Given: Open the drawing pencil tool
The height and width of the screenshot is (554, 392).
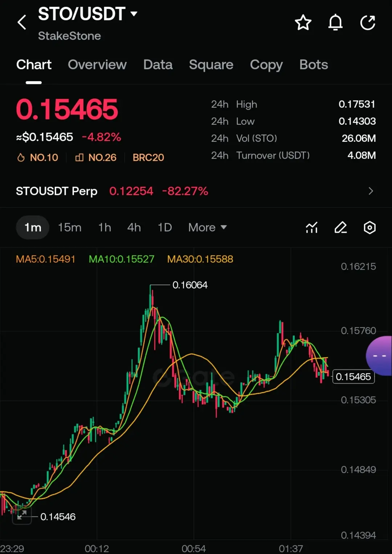Looking at the screenshot, I should pyautogui.click(x=340, y=227).
